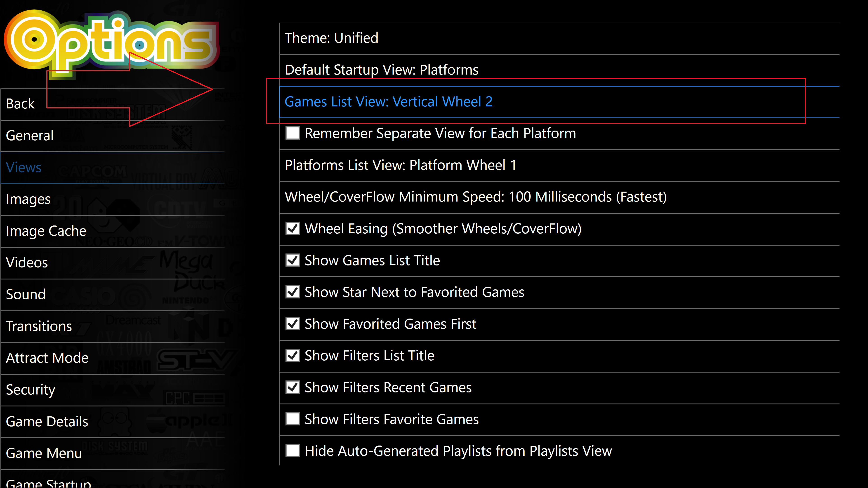The width and height of the screenshot is (868, 488).
Task: Uncheck Wheel Easing smoother wheels option
Action: (292, 229)
